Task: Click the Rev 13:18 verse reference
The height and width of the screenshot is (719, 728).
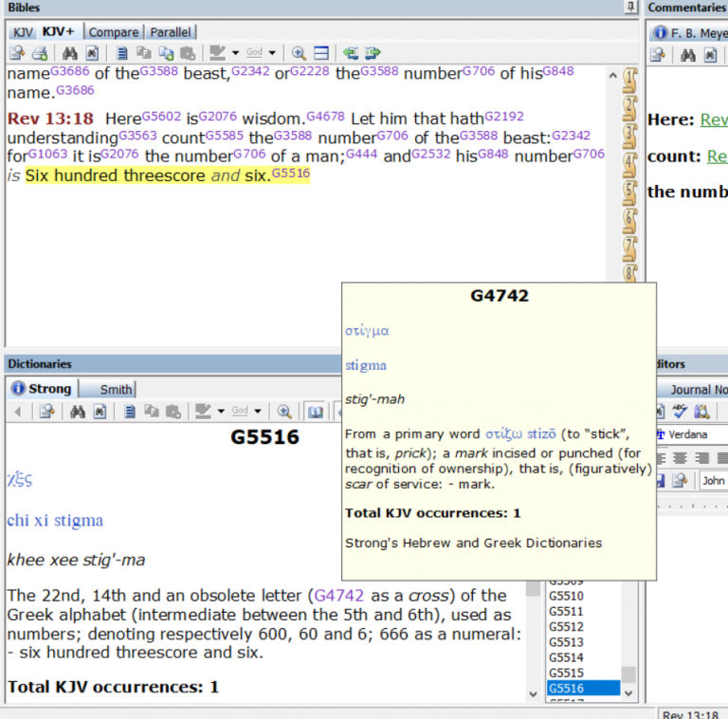Action: [50, 119]
